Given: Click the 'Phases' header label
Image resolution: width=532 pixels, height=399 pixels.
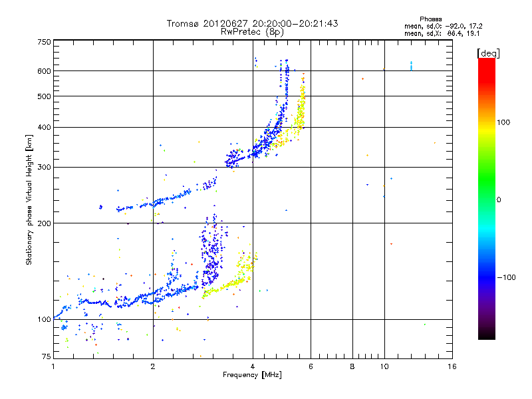Looking at the screenshot, I should pos(430,19).
